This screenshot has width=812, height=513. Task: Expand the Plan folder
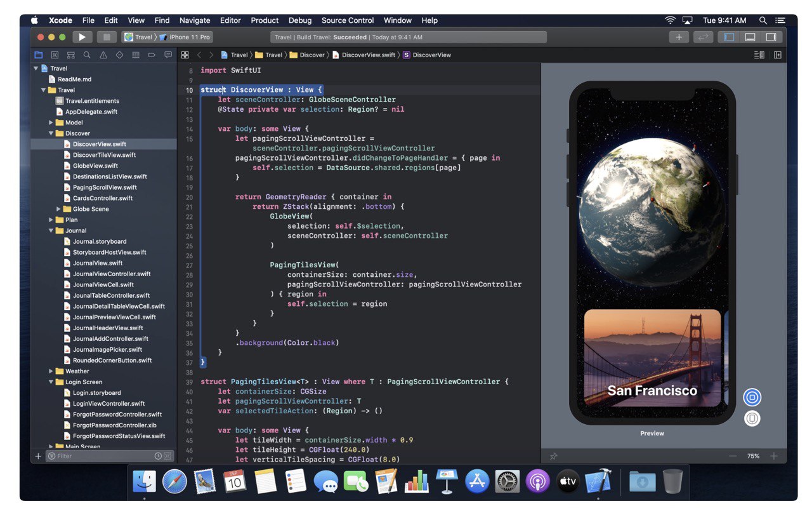pos(51,220)
